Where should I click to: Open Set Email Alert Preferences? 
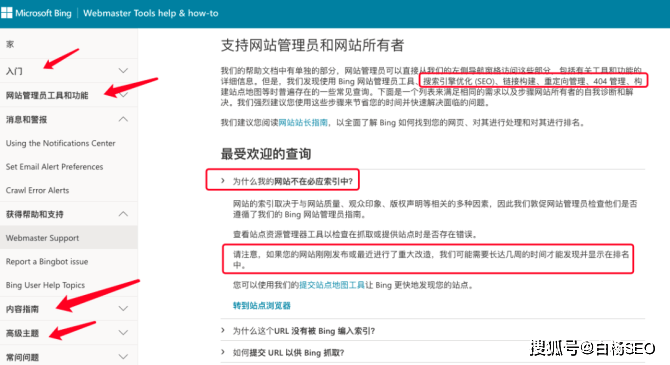(x=54, y=167)
